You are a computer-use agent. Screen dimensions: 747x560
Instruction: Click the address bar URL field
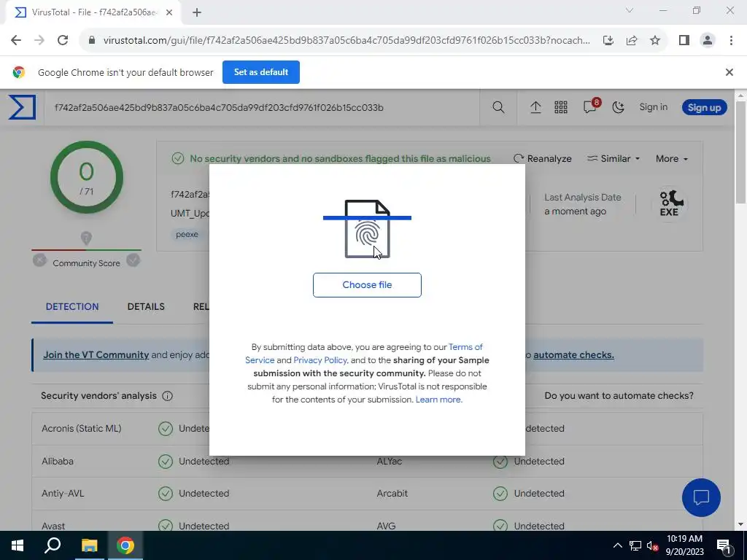[346, 40]
